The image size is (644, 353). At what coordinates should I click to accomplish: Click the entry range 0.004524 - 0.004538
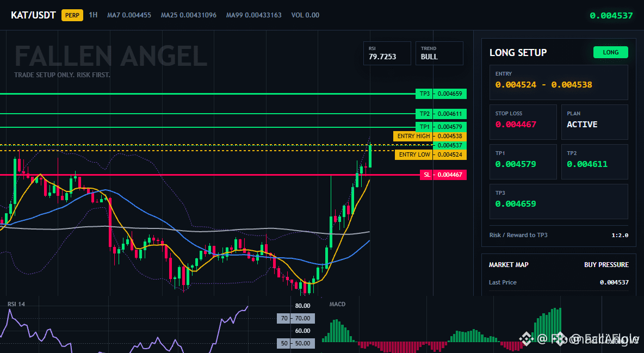(543, 85)
